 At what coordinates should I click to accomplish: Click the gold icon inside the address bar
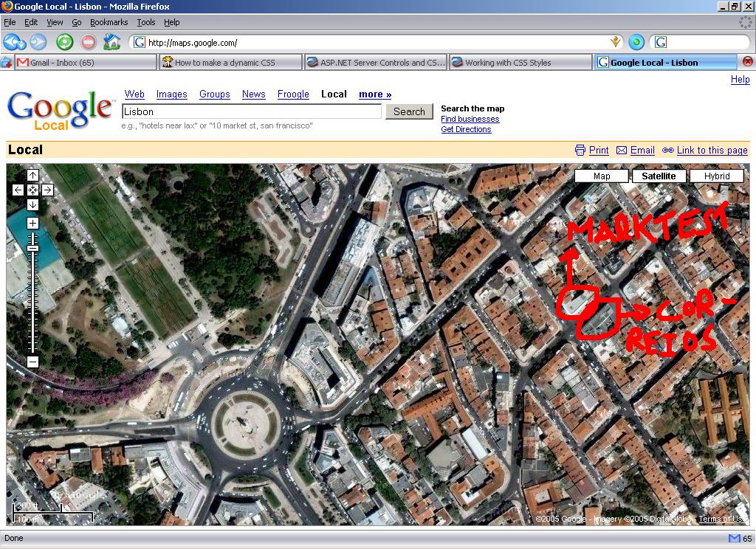(615, 42)
